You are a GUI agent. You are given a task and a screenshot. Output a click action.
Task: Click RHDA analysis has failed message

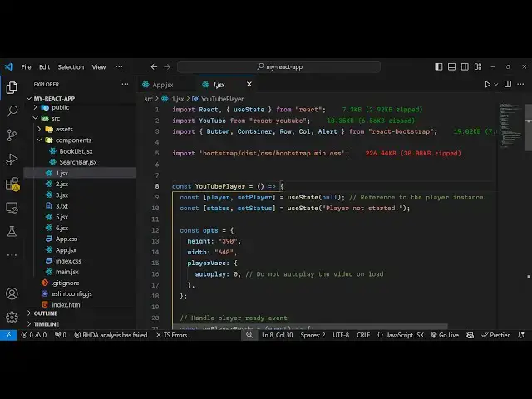(x=111, y=335)
